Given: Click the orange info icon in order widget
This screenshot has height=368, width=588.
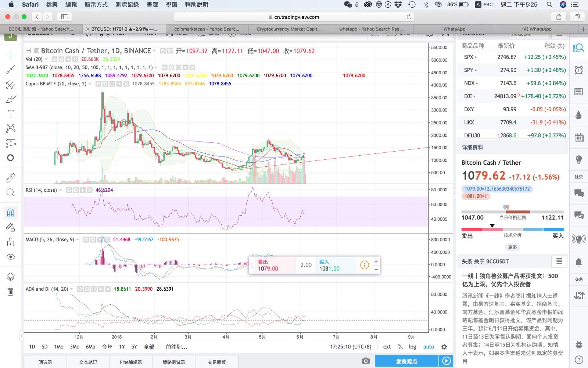Looking at the screenshot, I should pos(364,265).
